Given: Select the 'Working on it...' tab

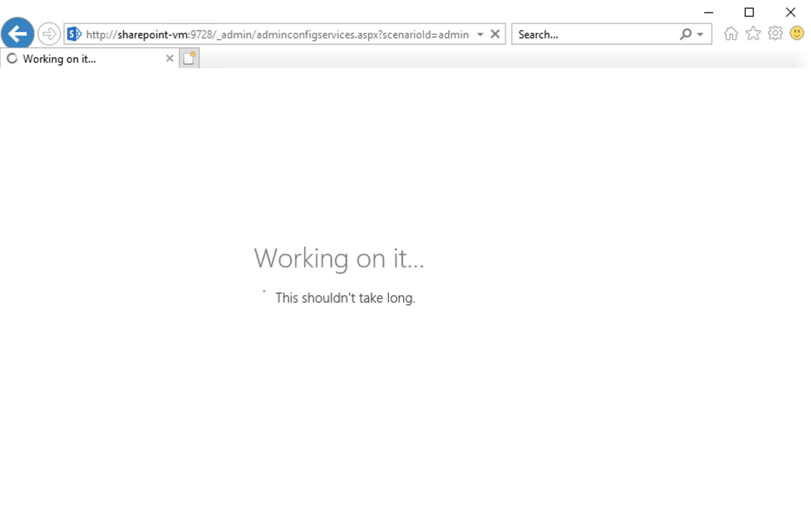Looking at the screenshot, I should coord(89,59).
